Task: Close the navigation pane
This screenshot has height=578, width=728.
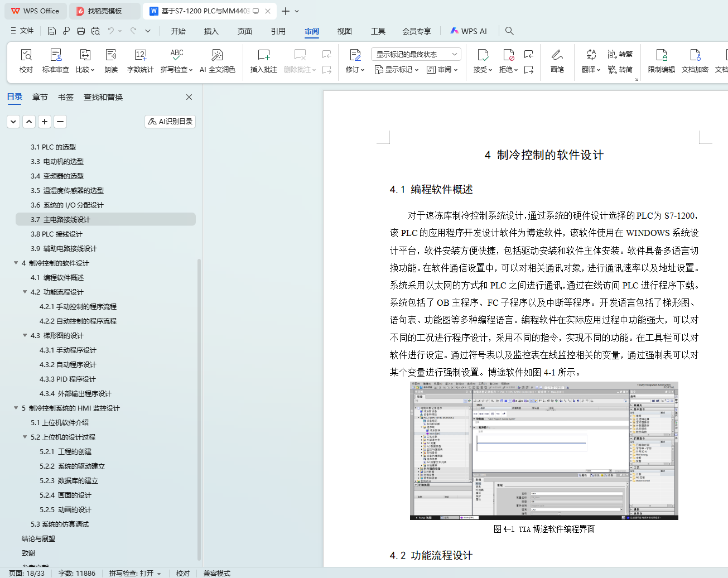Action: pos(189,97)
